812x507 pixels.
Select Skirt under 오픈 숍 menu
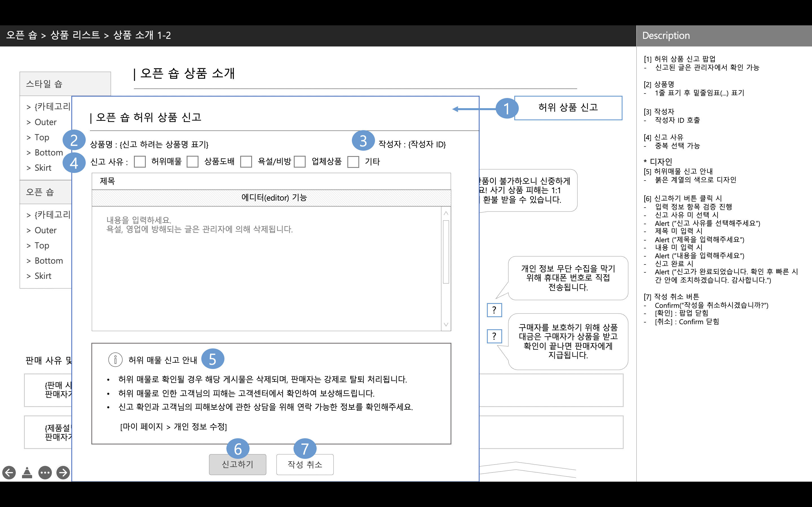(x=43, y=276)
